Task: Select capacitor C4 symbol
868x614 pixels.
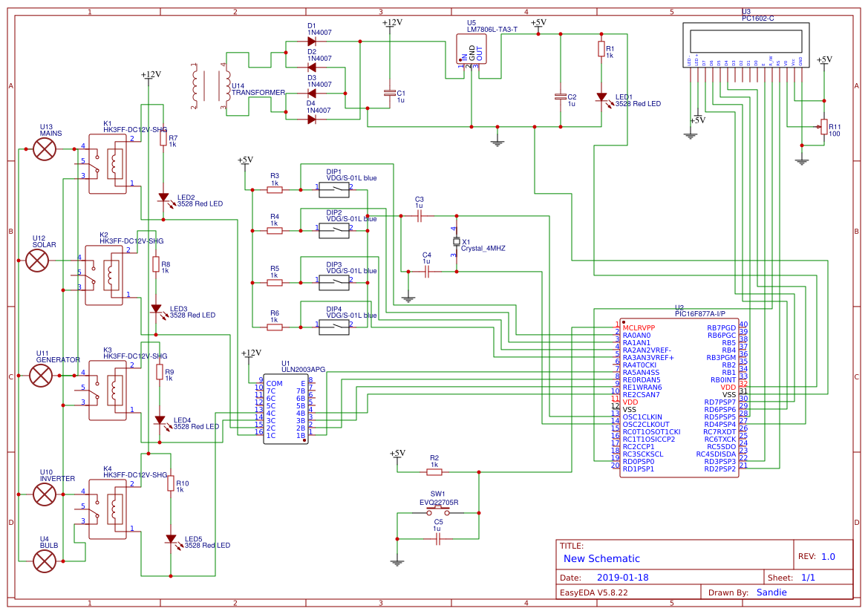Action: (427, 272)
